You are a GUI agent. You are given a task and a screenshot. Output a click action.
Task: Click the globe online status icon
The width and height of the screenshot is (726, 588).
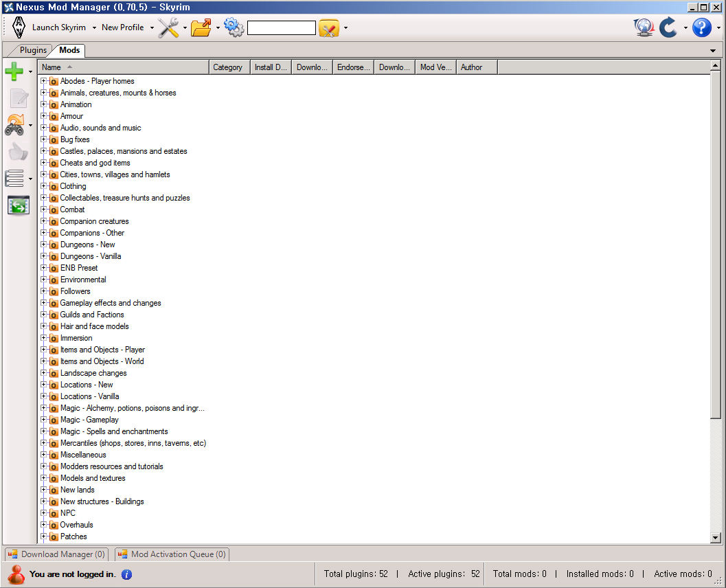tap(644, 27)
